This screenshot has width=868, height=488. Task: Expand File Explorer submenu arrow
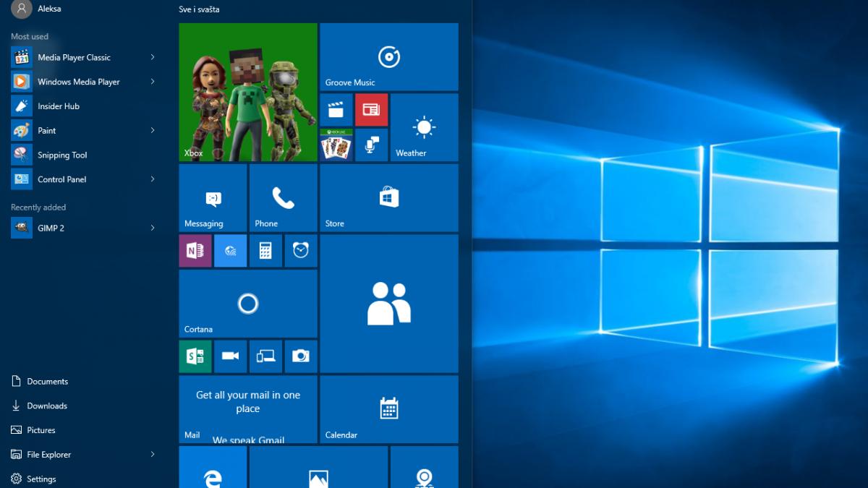coord(153,454)
